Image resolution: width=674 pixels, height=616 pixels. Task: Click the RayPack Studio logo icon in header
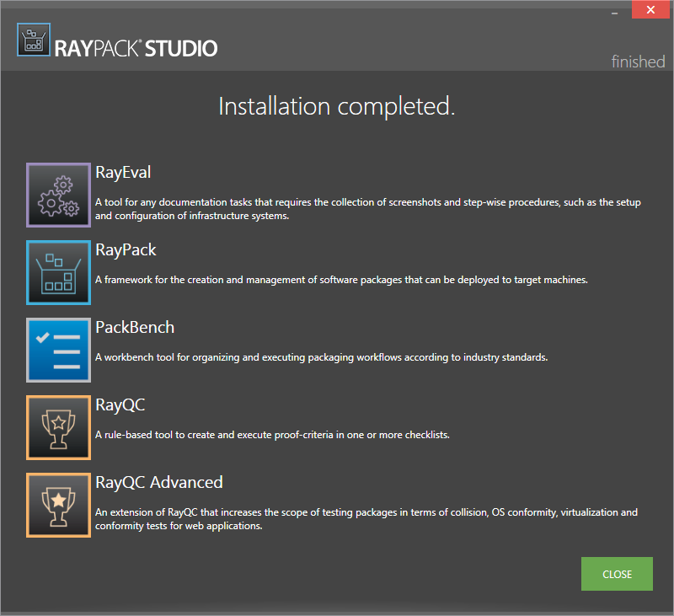pyautogui.click(x=34, y=40)
